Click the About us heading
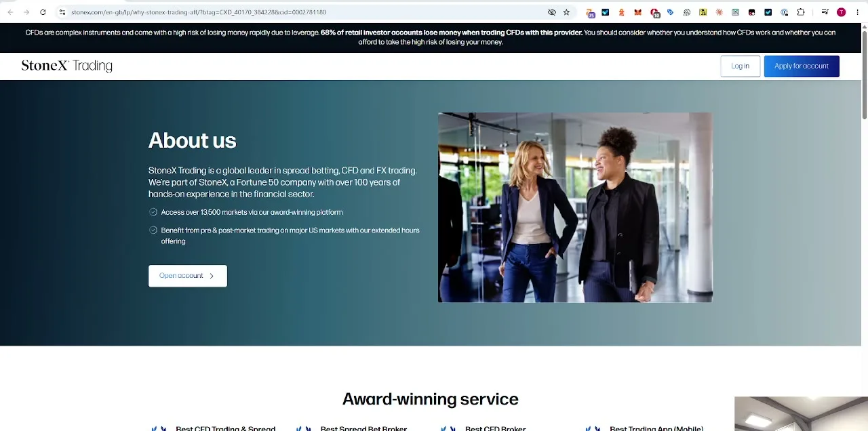The width and height of the screenshot is (868, 431). (x=192, y=140)
